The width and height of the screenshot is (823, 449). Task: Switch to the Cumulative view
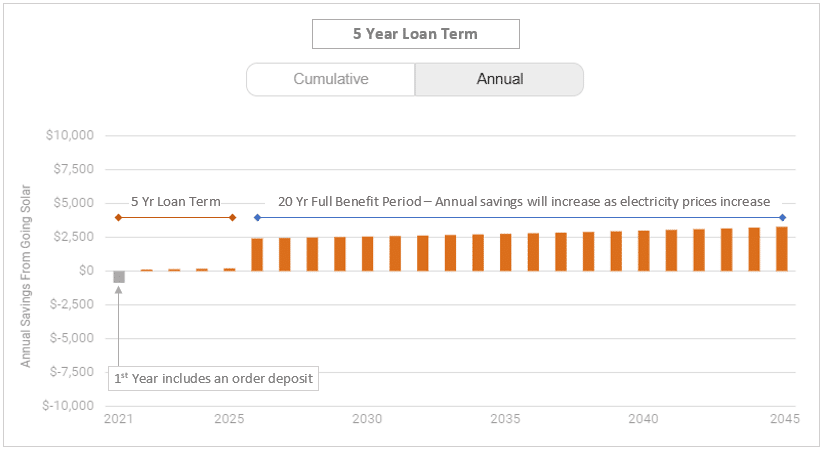pos(331,79)
